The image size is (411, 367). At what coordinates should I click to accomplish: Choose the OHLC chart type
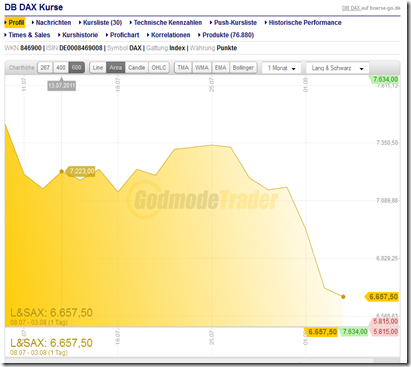coord(159,68)
